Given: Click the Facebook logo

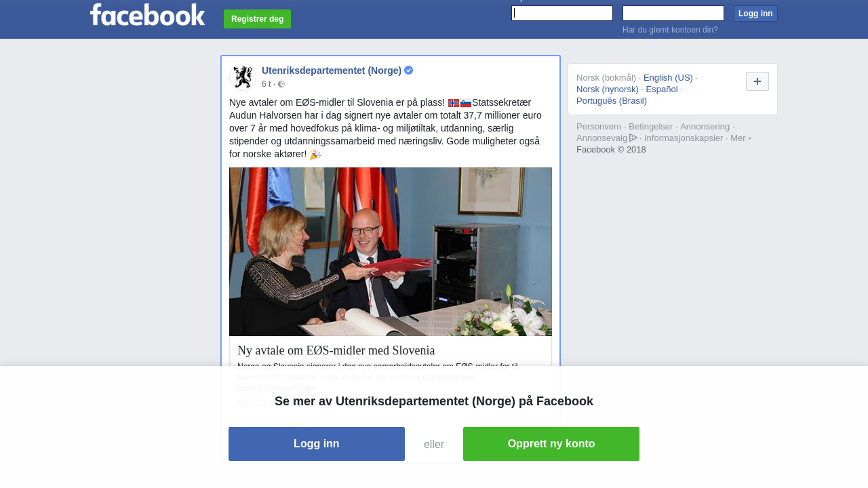Looking at the screenshot, I should point(147,14).
